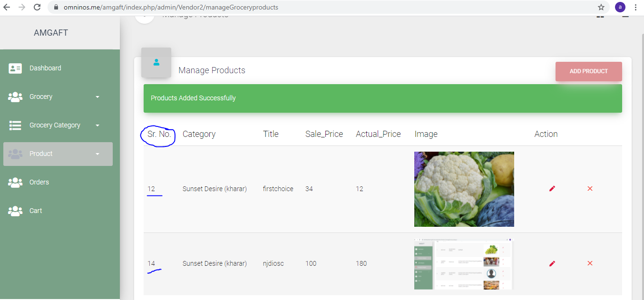Viewport: 644px width, 300px height.
Task: Open Orders in the sidebar
Action: point(39,182)
